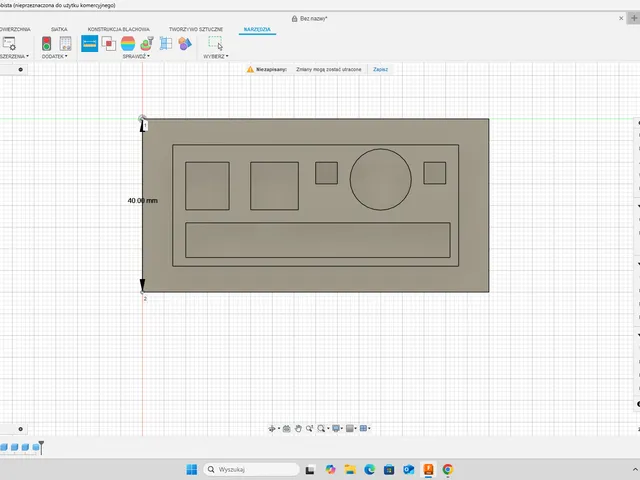Expand the SPRAWDŹ dropdown menu
This screenshot has height=480, width=640.
[136, 56]
